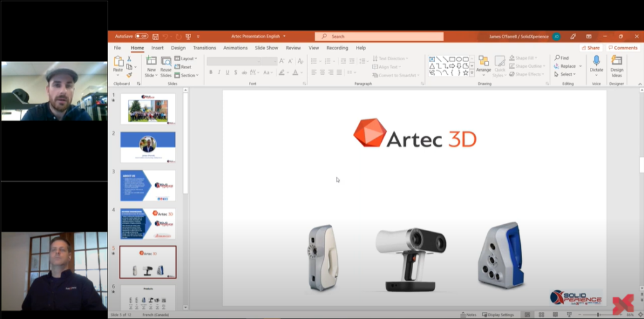Toggle the Notes pane in status bar

(468, 315)
